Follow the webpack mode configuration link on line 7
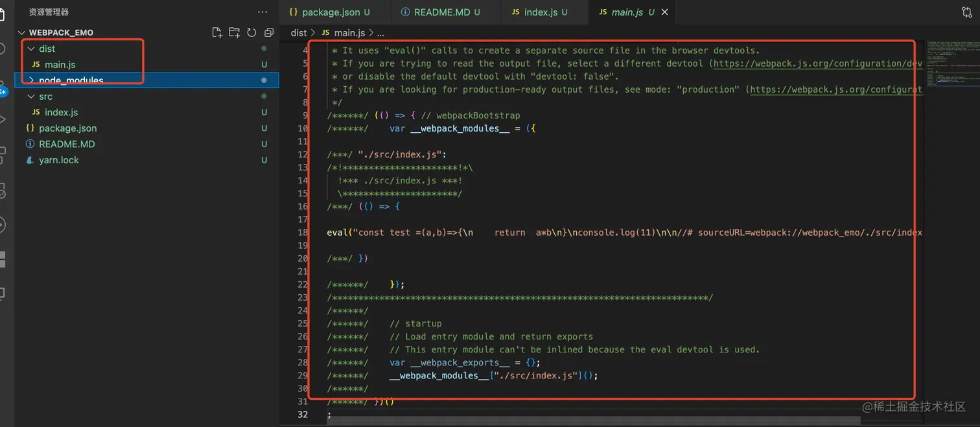 click(836, 89)
